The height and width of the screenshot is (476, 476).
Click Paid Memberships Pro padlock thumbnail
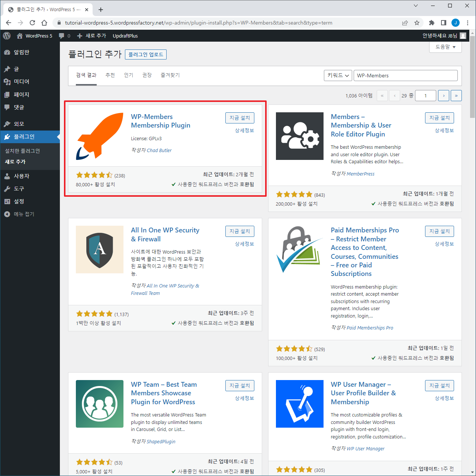pos(300,250)
